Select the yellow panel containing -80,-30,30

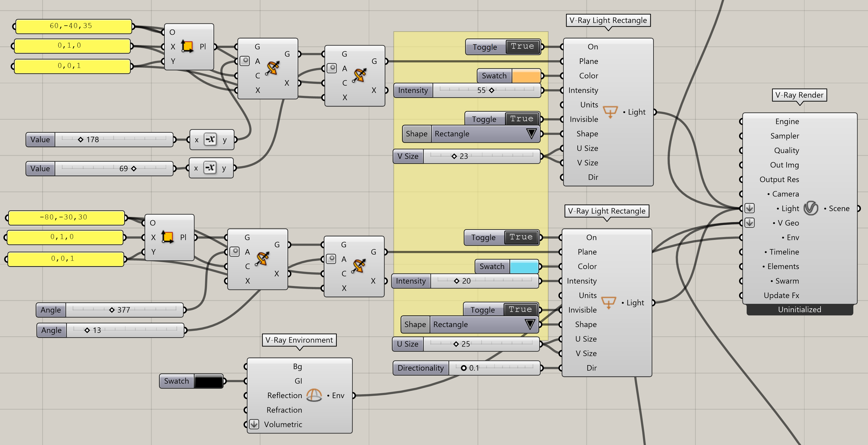tap(66, 218)
